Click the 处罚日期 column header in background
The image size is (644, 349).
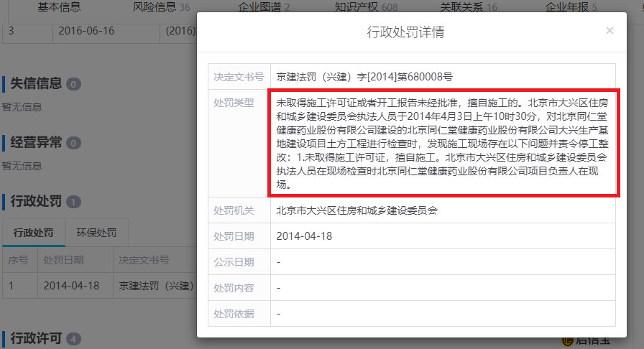[x=63, y=260]
